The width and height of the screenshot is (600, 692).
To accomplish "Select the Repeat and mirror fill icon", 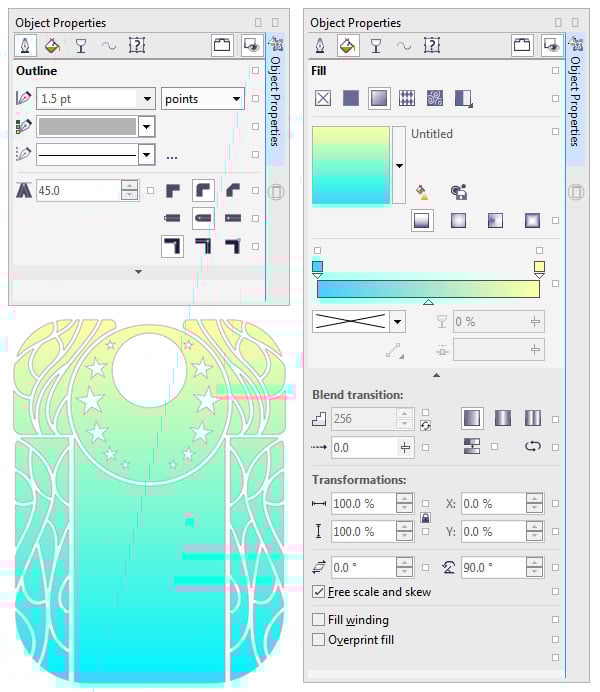I will 502,418.
